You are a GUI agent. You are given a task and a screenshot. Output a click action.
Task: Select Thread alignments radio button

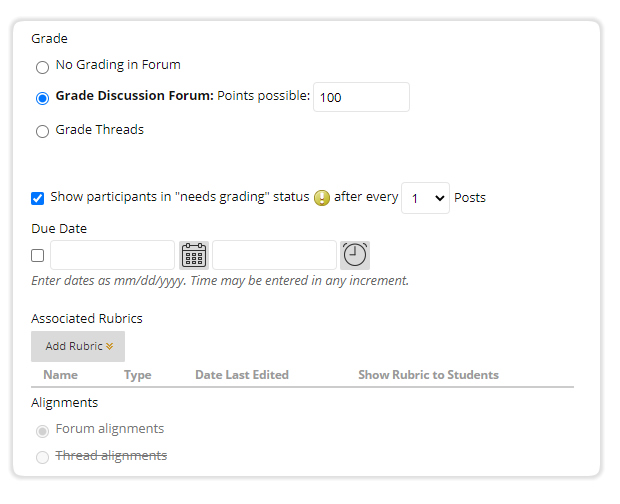(x=42, y=457)
